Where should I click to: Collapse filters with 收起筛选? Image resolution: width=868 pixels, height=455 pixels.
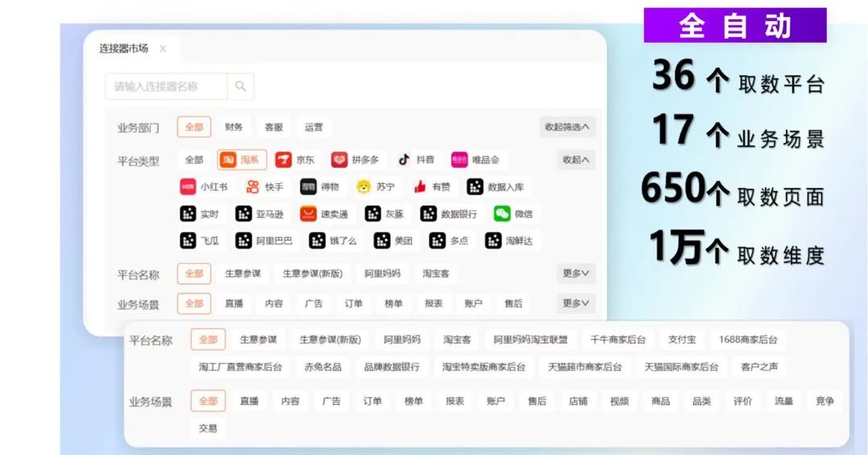567,127
